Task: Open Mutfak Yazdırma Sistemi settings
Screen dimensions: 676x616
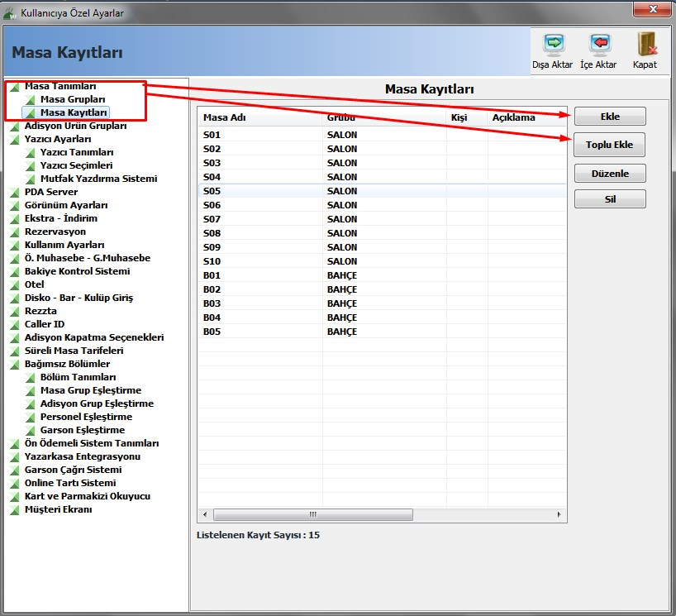Action: pos(98,179)
